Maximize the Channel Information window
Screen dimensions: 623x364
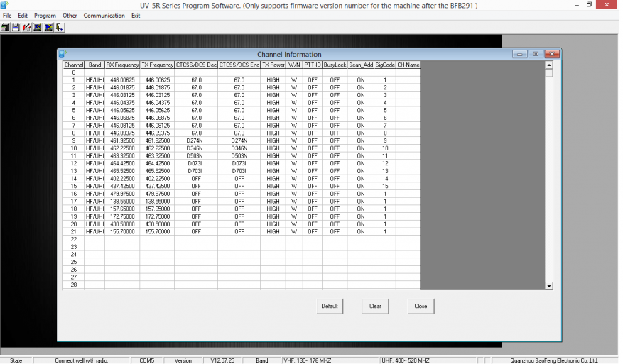point(536,54)
